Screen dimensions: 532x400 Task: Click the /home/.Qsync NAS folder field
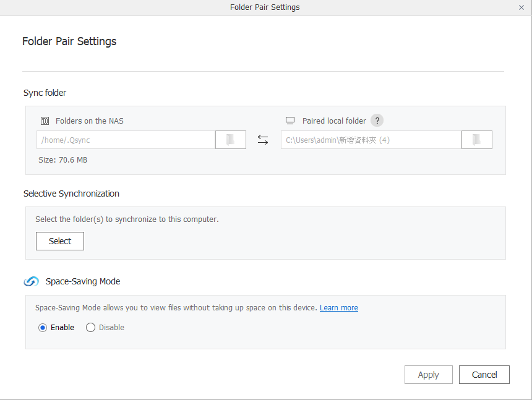(x=126, y=140)
